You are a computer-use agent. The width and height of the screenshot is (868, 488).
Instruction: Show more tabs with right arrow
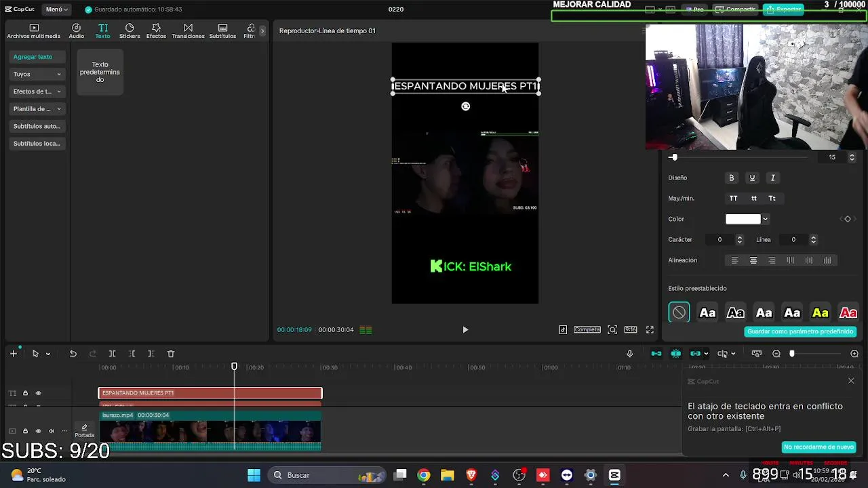click(x=262, y=31)
